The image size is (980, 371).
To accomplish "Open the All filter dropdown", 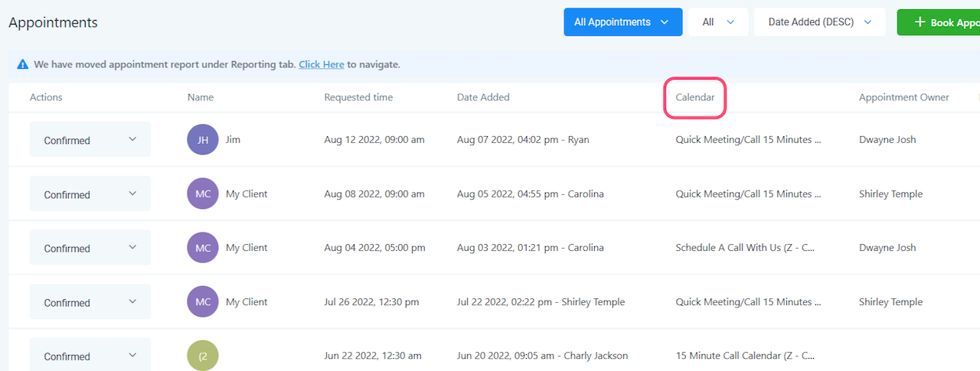I will 718,22.
